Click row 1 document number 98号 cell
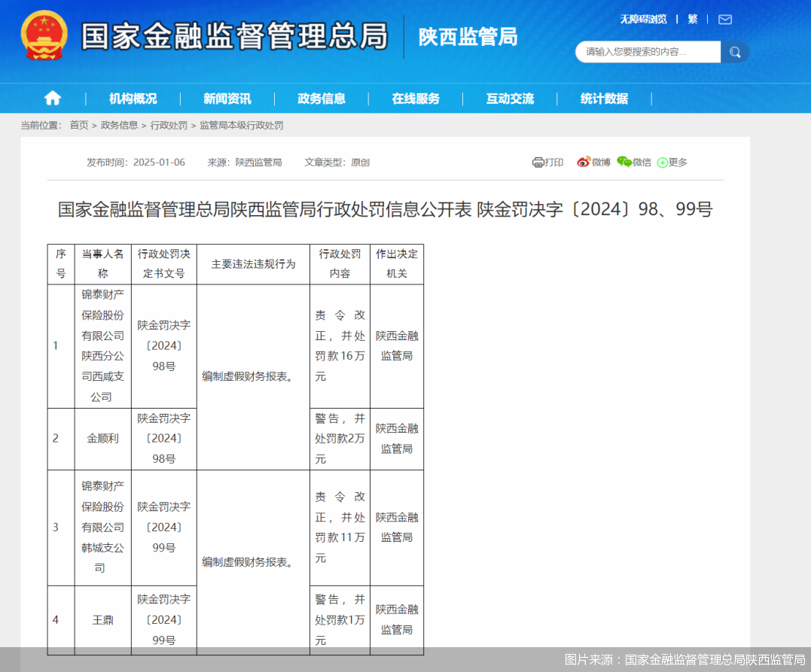The image size is (811, 672). coord(164,346)
